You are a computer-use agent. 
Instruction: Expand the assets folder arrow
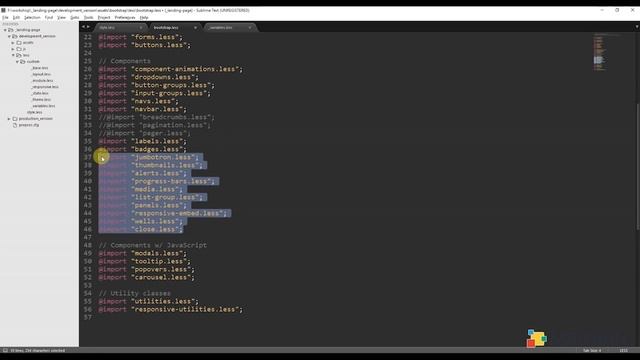(13, 42)
